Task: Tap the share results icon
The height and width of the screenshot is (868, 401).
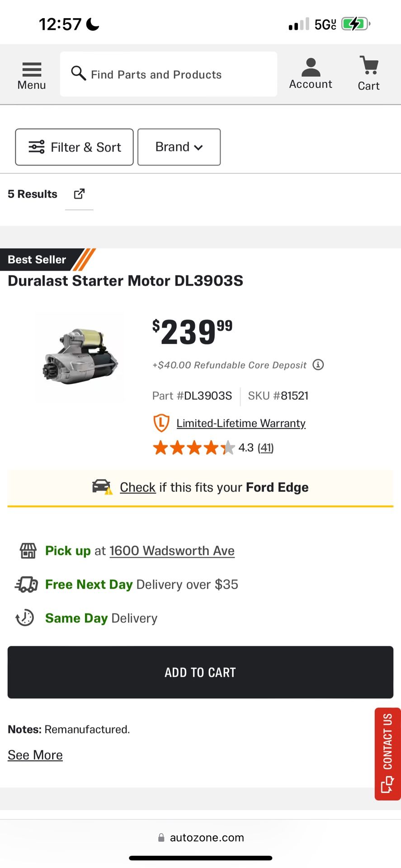Action: [79, 194]
